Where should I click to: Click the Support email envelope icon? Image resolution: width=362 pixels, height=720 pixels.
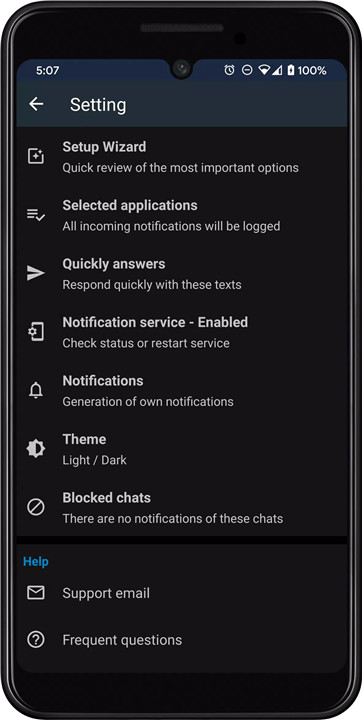pyautogui.click(x=36, y=593)
